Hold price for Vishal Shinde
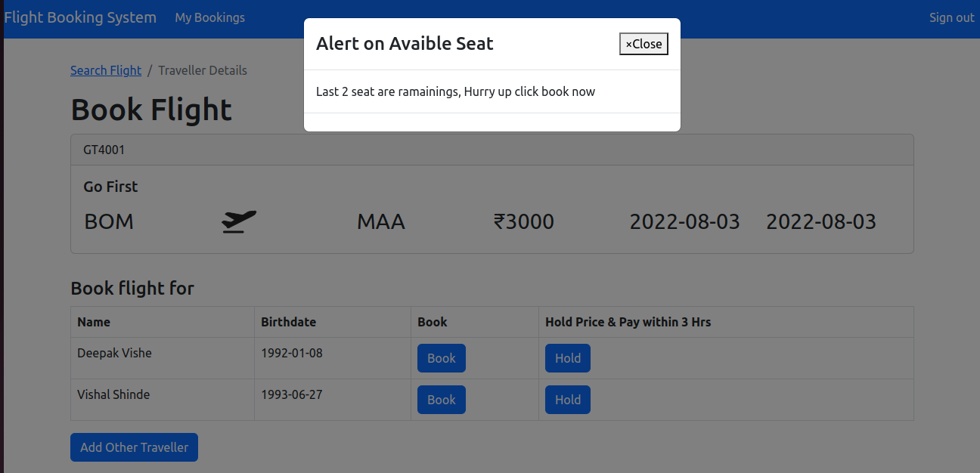The image size is (980, 473). (x=567, y=400)
